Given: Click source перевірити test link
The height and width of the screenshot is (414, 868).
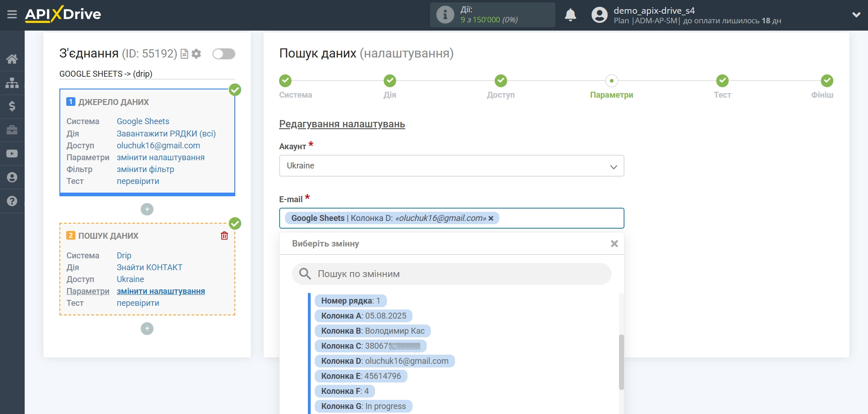Looking at the screenshot, I should pos(138,181).
